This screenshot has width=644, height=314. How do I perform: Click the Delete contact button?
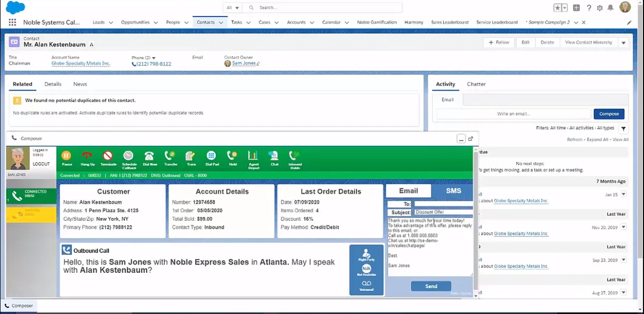[547, 42]
